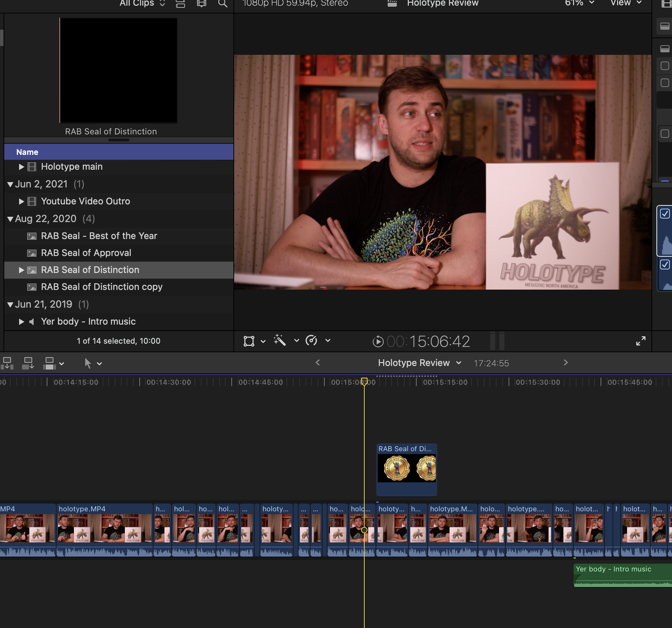
Task: Open the Holotype Review timeline menu
Action: tap(420, 363)
